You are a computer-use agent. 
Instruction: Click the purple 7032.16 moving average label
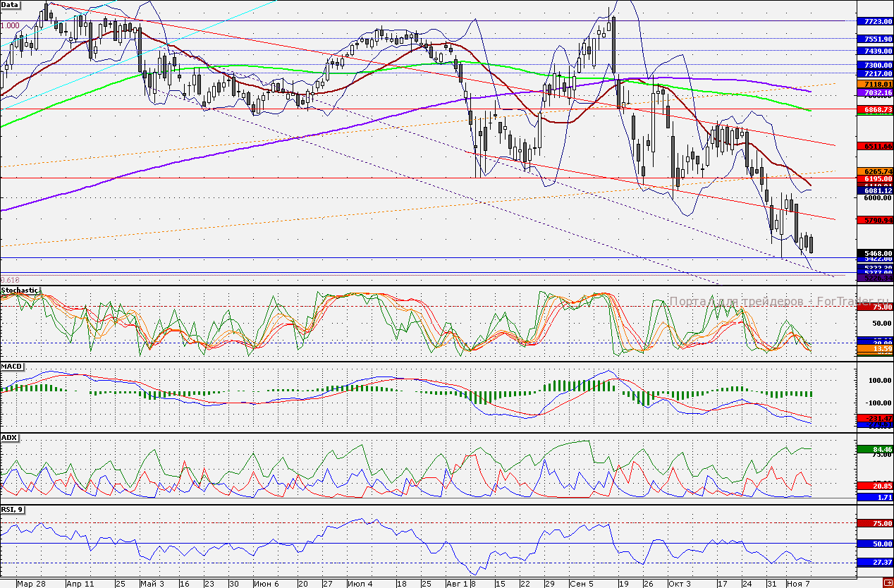click(x=874, y=92)
